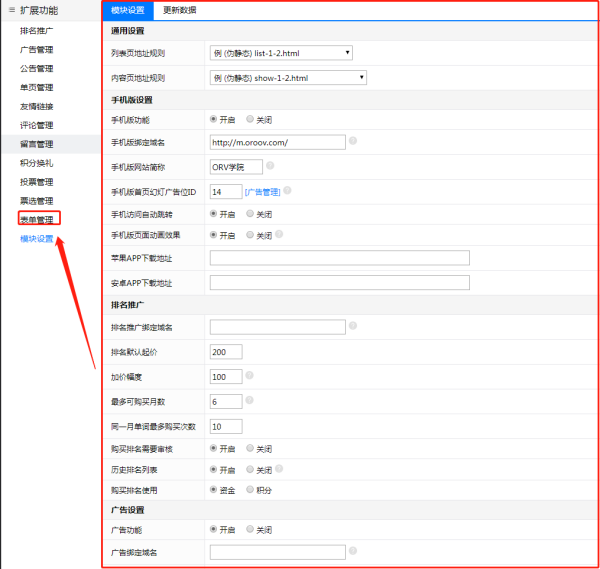Click the 排名默认起价 input field
This screenshot has width=600, height=569.
[x=226, y=352]
